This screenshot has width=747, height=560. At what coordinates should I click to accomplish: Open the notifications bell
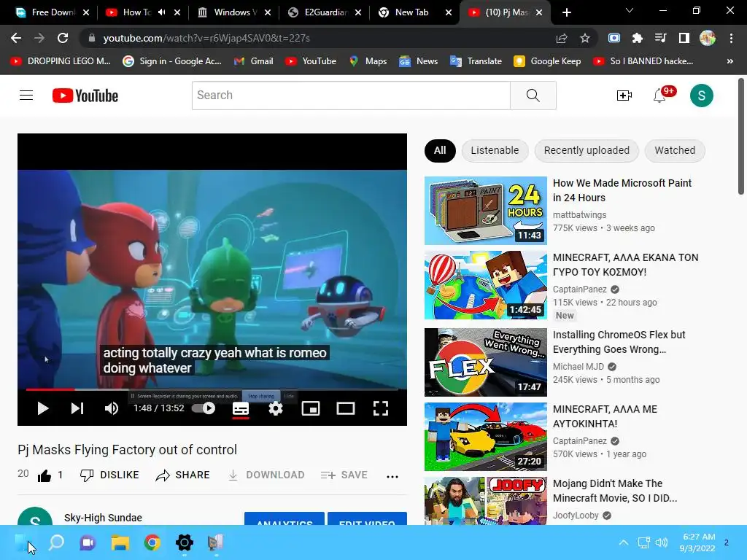659,96
